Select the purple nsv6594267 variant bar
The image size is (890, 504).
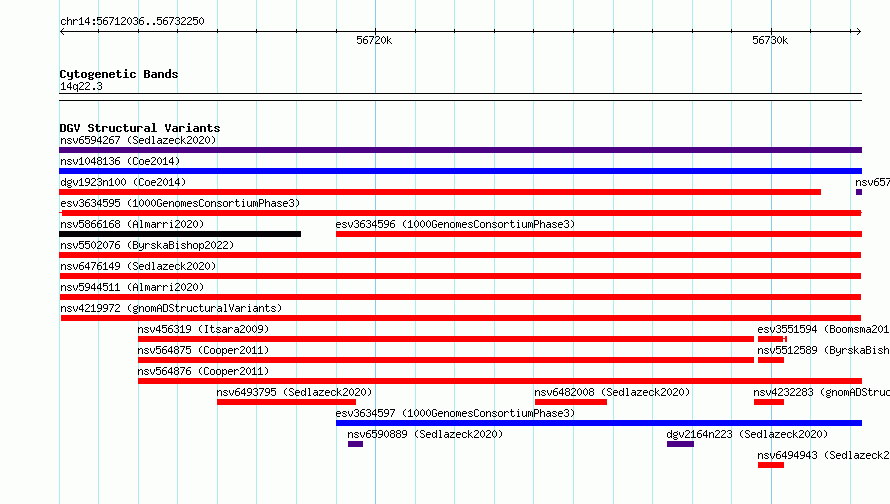(460, 150)
